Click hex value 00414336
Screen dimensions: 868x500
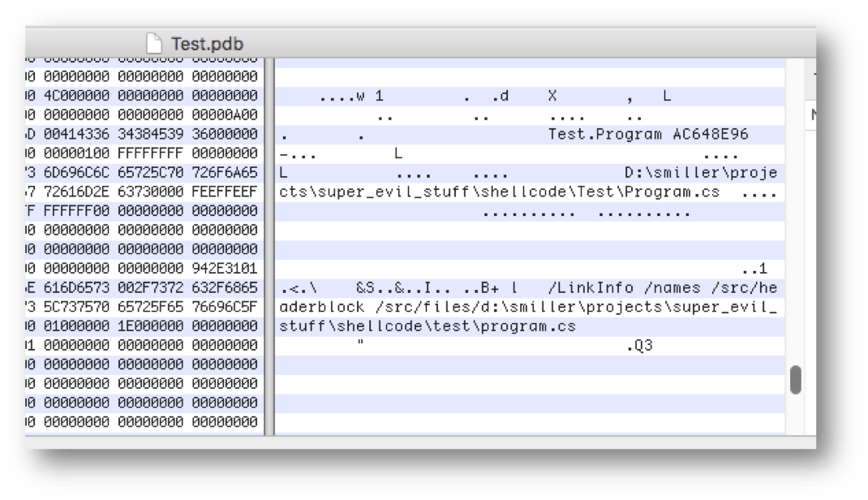tap(76, 134)
